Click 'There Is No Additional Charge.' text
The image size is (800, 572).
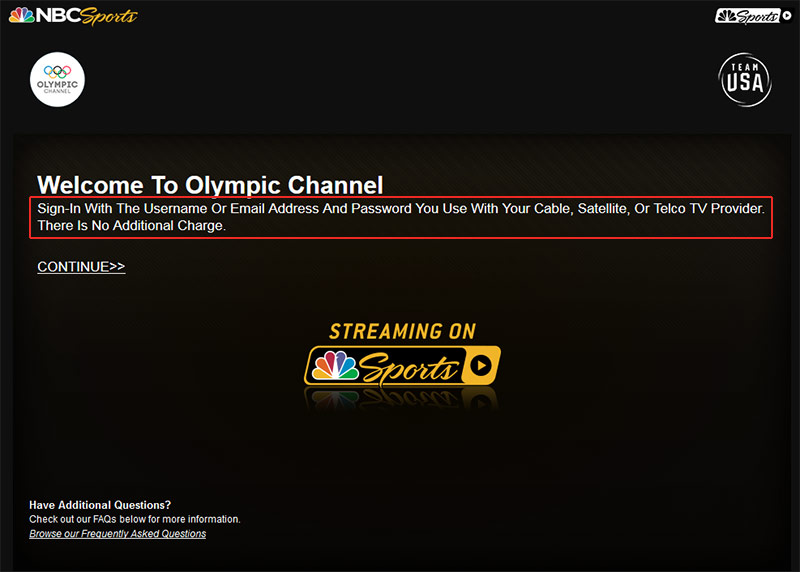(x=132, y=226)
